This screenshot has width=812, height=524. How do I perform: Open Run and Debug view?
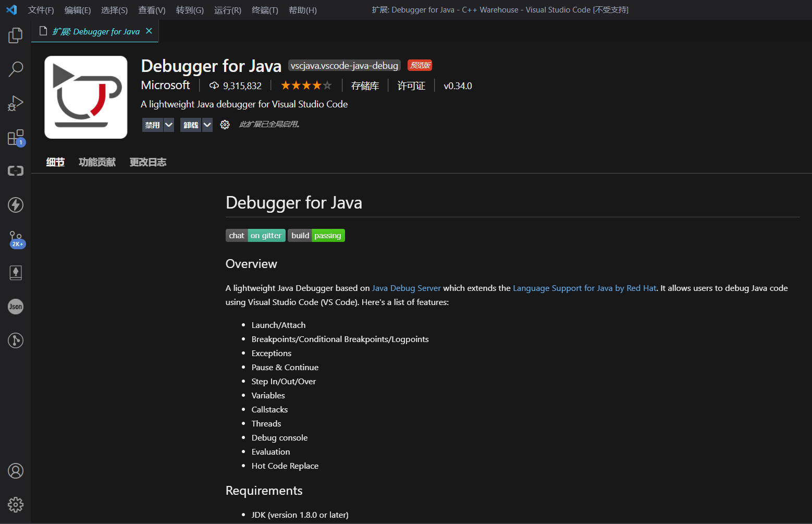pyautogui.click(x=16, y=103)
